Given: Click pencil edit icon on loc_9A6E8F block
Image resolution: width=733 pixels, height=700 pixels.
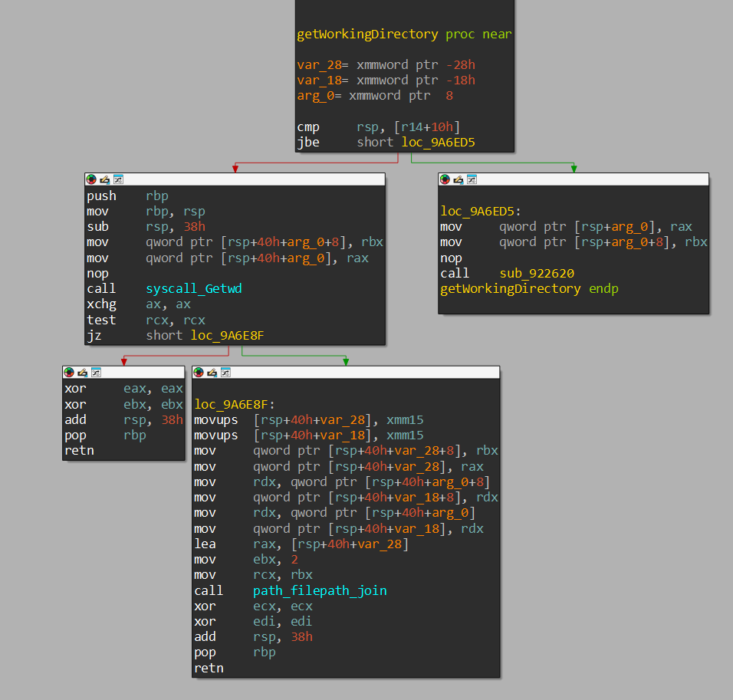Looking at the screenshot, I should point(212,373).
